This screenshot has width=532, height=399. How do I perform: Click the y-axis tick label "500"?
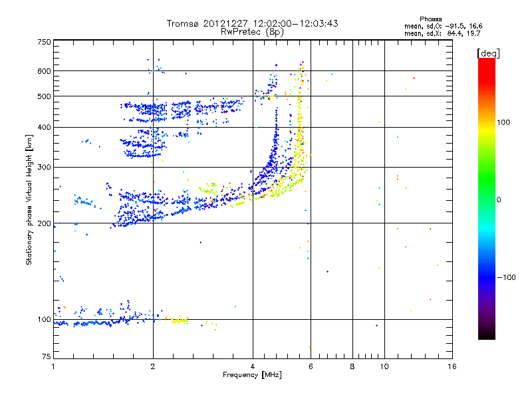(44, 96)
